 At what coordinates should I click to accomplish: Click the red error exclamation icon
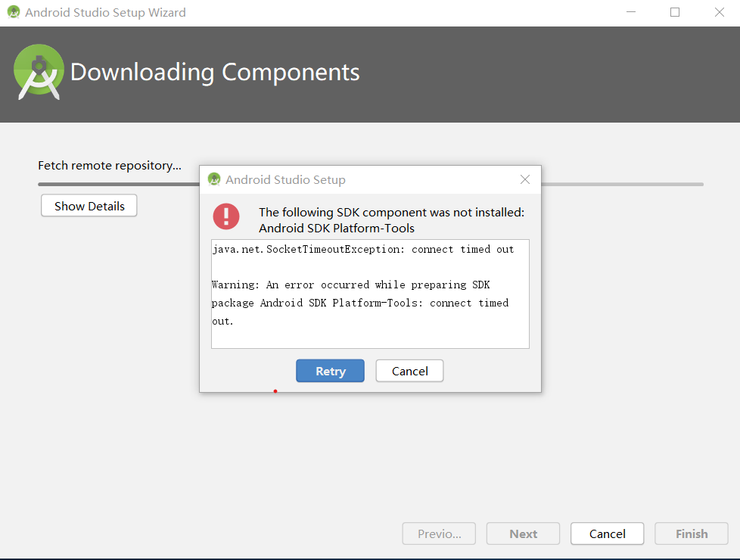point(225,216)
